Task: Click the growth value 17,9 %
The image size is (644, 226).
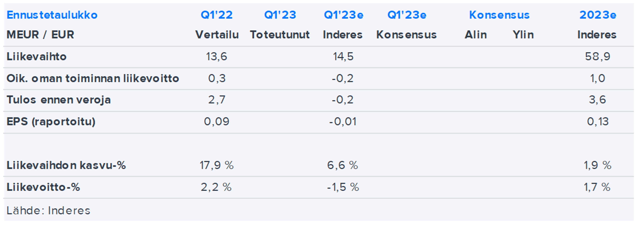Action: coord(217,165)
